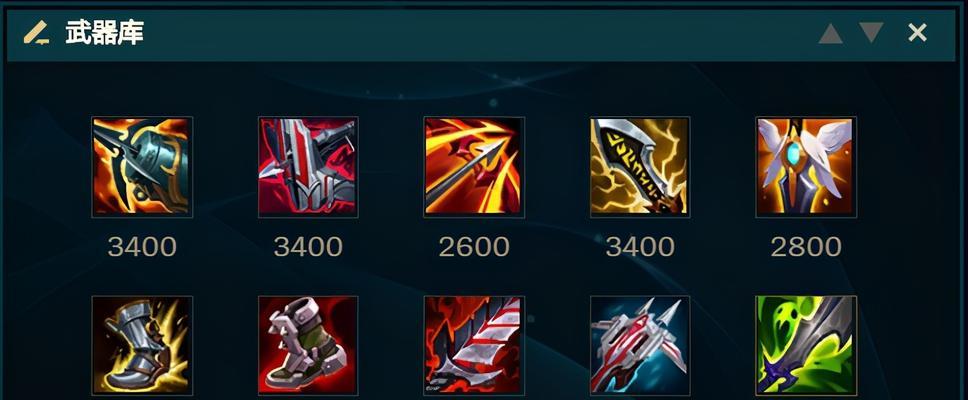Pick the steel plated boots with yellow glow
Screen dimensions: 968x400
tap(142, 346)
